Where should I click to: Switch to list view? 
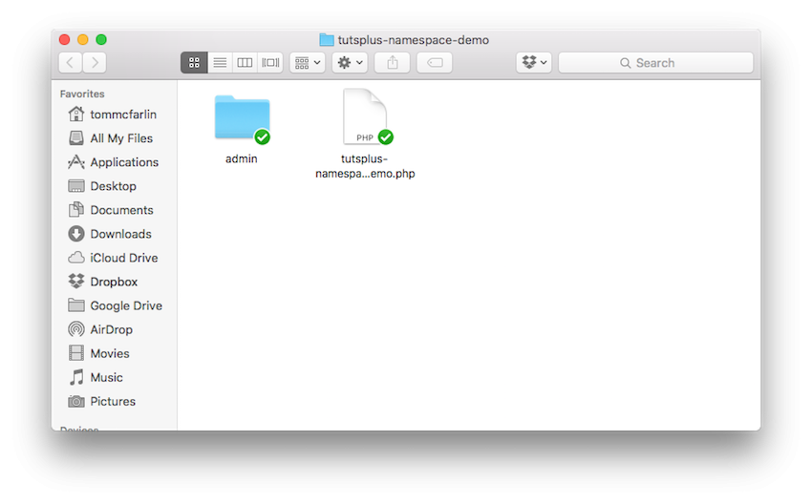pyautogui.click(x=220, y=63)
